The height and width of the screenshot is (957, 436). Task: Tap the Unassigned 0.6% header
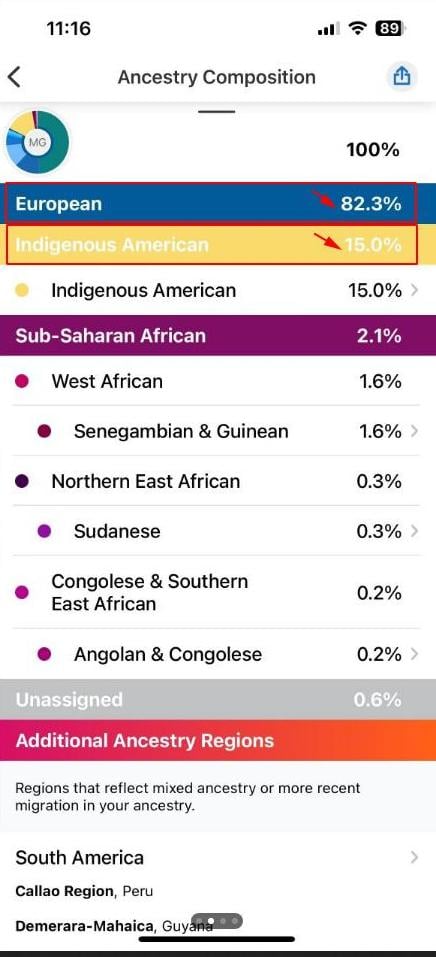218,699
